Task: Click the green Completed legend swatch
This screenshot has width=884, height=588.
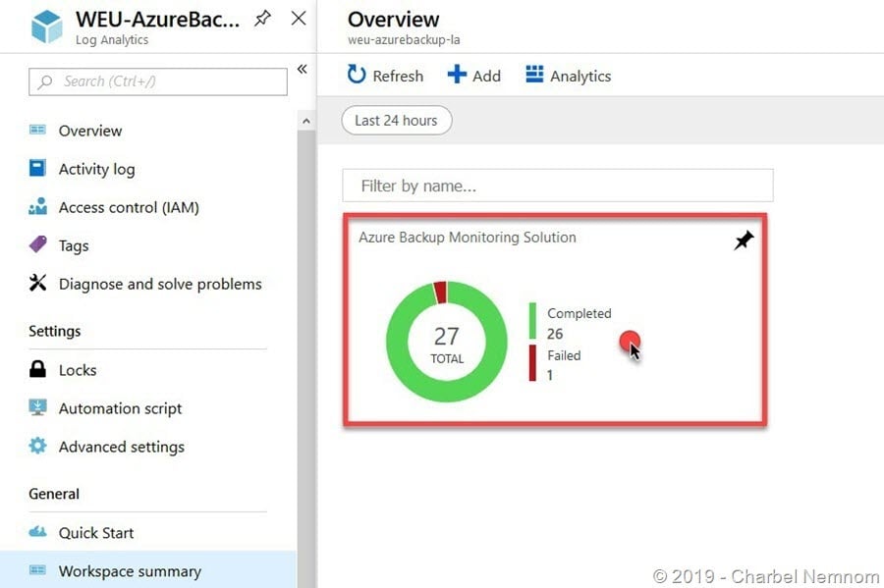Action: pyautogui.click(x=532, y=321)
